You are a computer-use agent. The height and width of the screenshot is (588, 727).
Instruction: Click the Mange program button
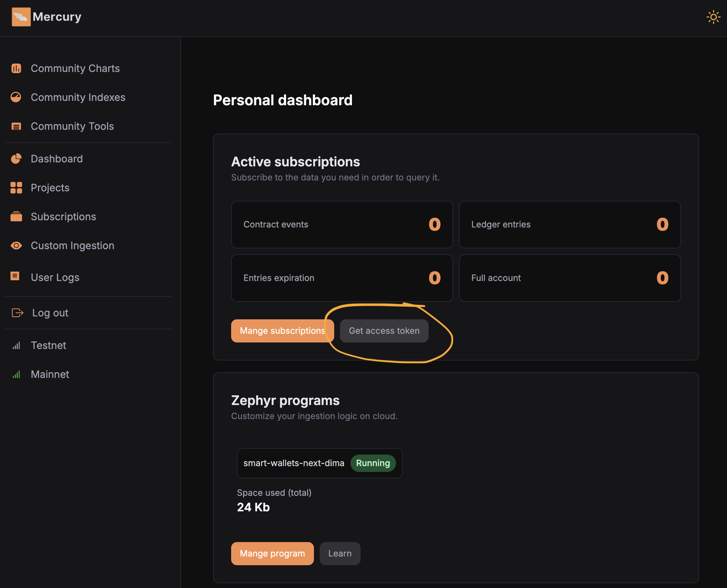[272, 553]
